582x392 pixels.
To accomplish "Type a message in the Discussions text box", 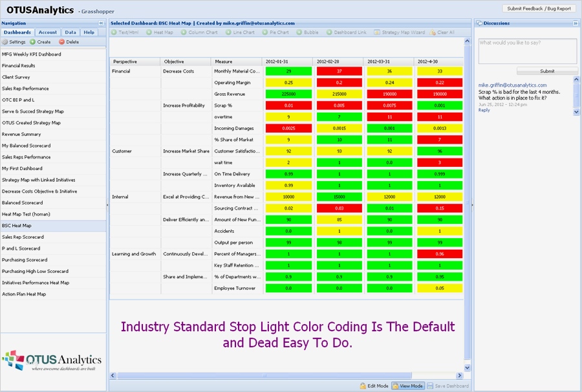I will tap(526, 51).
